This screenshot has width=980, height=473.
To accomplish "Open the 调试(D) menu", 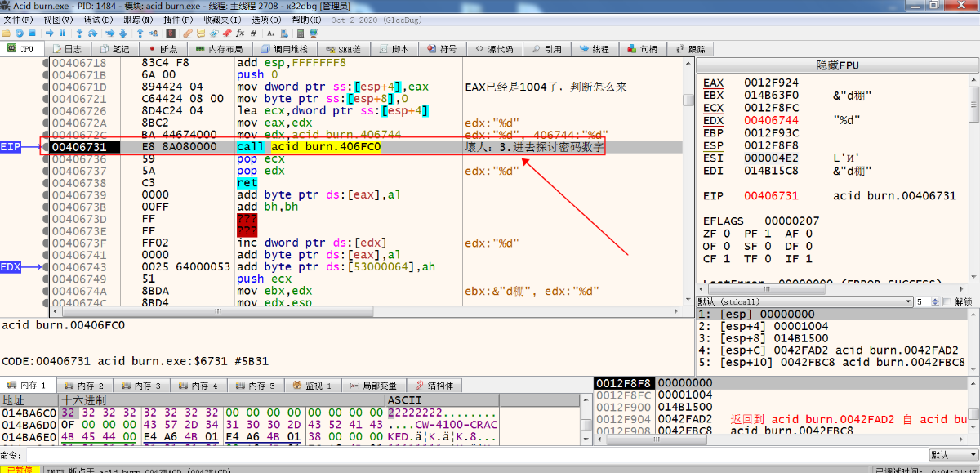I will tap(99, 19).
